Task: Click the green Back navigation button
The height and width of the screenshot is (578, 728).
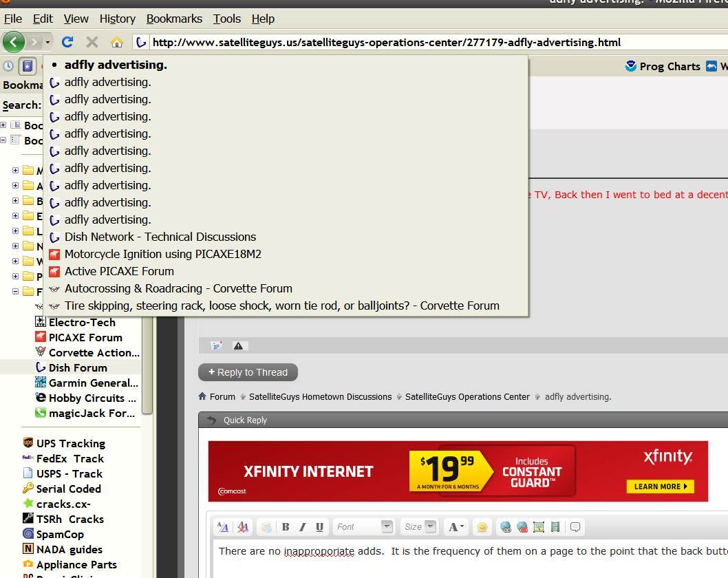Action: pos(13,42)
